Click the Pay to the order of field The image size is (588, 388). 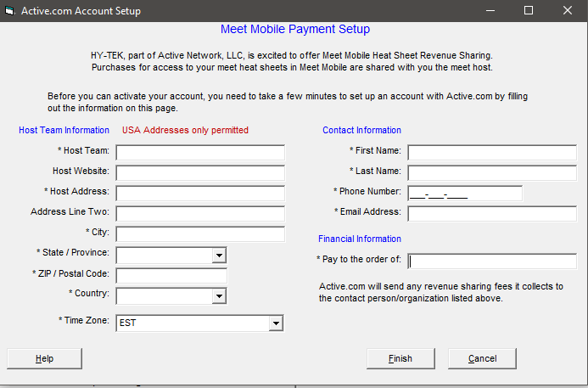pyautogui.click(x=492, y=261)
